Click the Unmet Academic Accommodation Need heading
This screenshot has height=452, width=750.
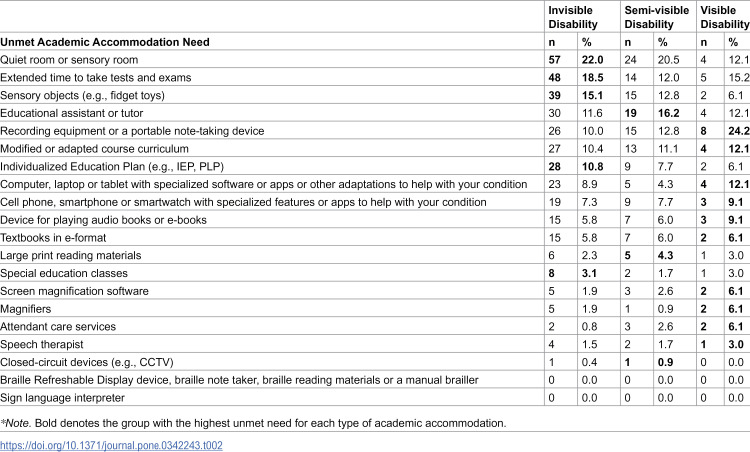[105, 42]
